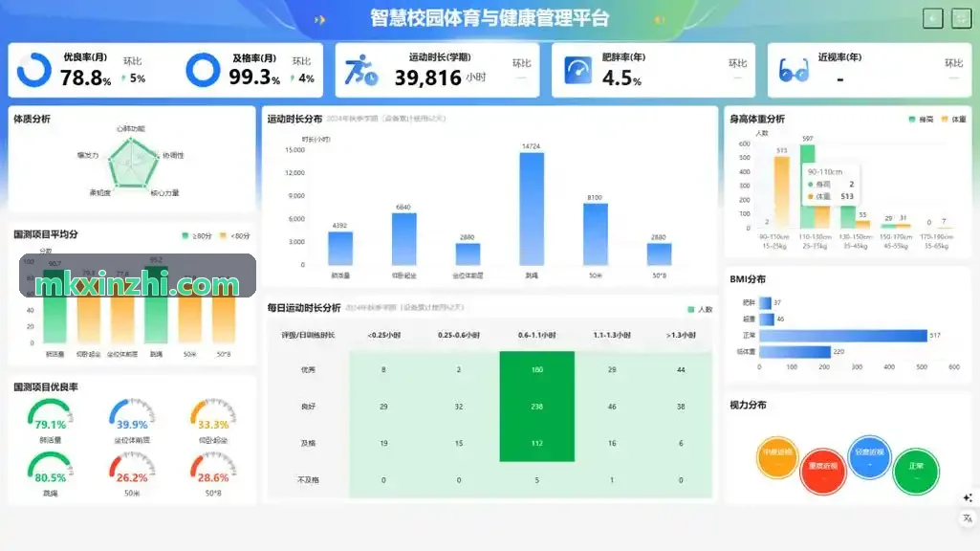Click the 肥胖 BMI bar showing 37
Screen dimensions: 980x551
click(766, 302)
